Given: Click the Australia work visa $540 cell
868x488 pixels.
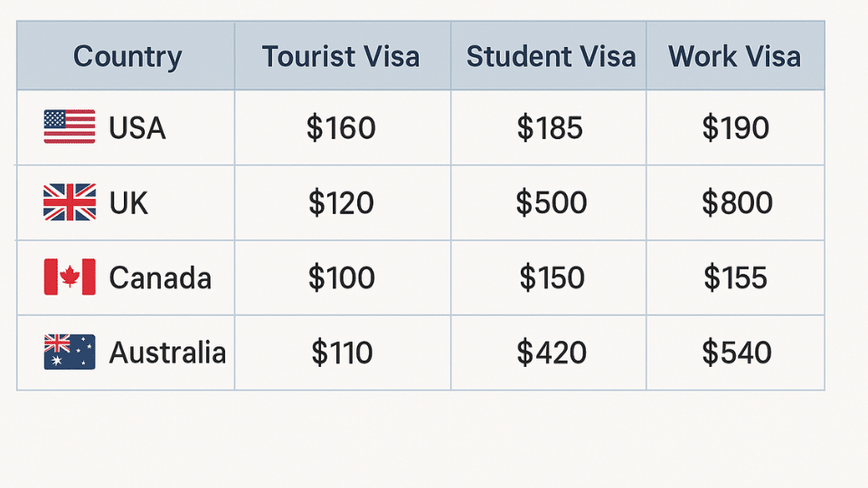Looking at the screenshot, I should tap(736, 352).
